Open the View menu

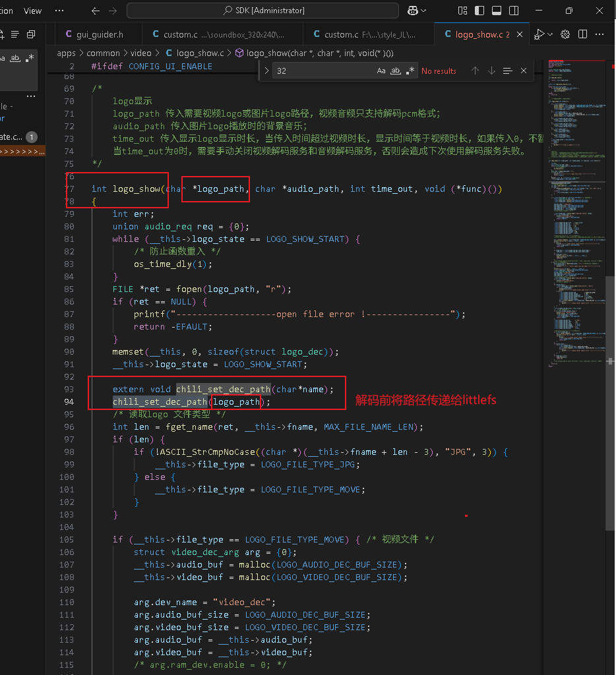click(x=33, y=11)
